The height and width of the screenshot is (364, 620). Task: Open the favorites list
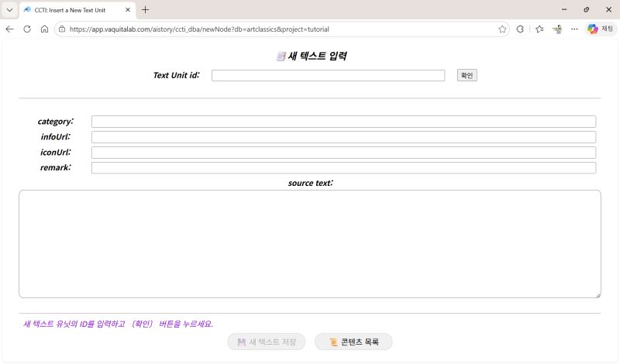pyautogui.click(x=539, y=29)
